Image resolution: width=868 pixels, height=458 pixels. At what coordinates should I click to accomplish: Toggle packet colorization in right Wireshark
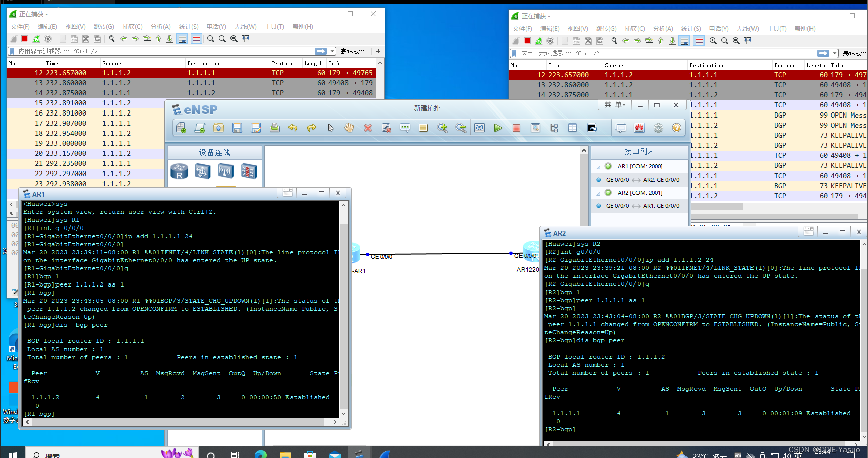point(699,41)
